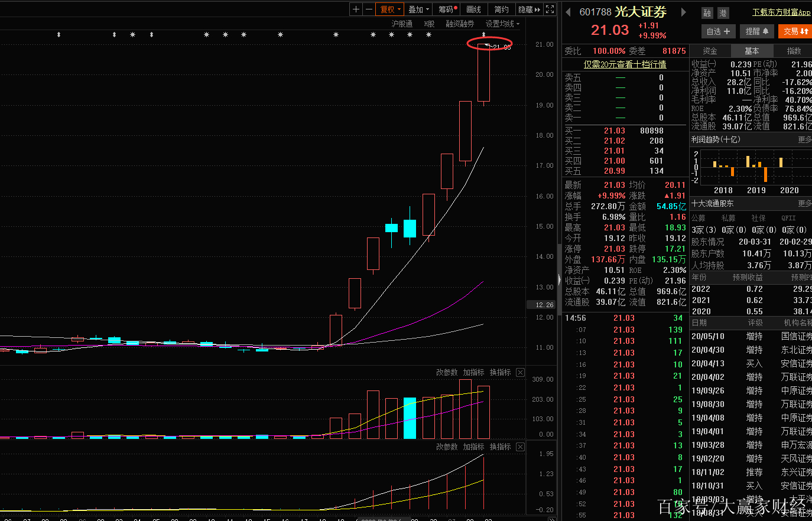Select the 14:56 tick trade row
812x521 pixels.
[x=625, y=318]
